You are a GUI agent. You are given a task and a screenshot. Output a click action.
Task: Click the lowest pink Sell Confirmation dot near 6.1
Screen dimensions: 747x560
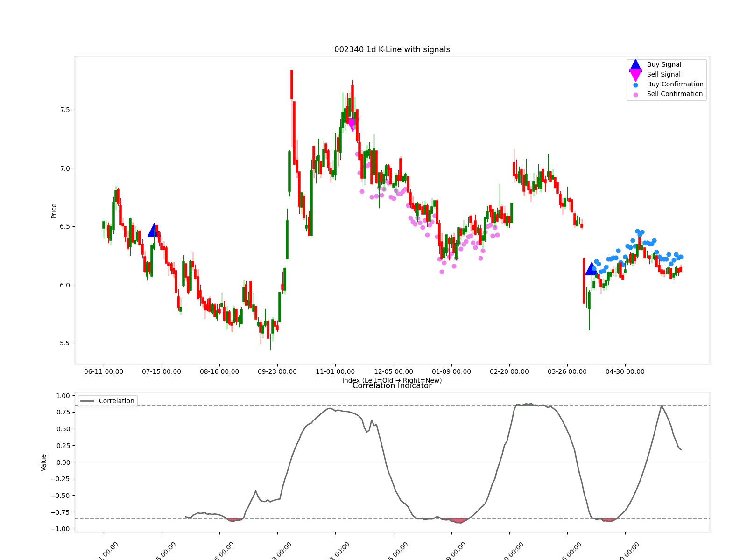[x=442, y=272]
